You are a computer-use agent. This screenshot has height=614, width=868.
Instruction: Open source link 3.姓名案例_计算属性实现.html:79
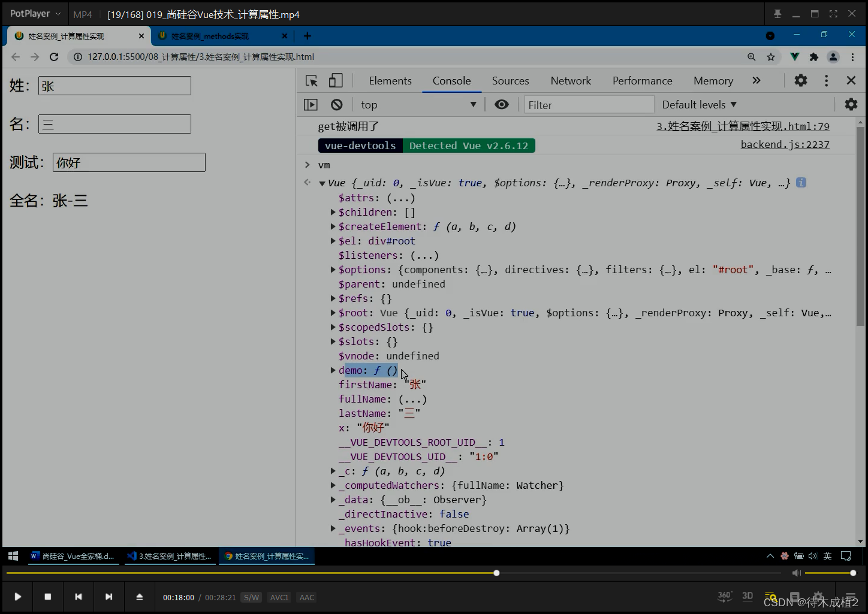coord(743,126)
